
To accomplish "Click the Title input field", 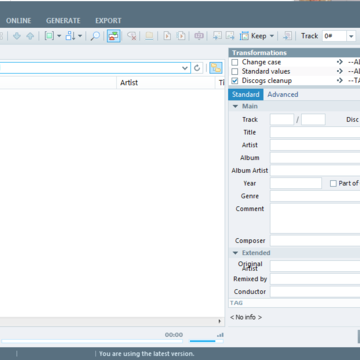I will [x=315, y=132].
